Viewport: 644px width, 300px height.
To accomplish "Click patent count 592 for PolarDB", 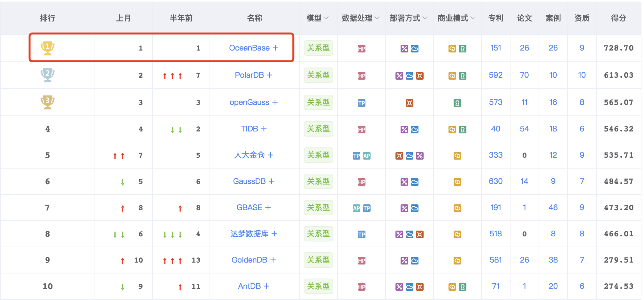I will 496,75.
